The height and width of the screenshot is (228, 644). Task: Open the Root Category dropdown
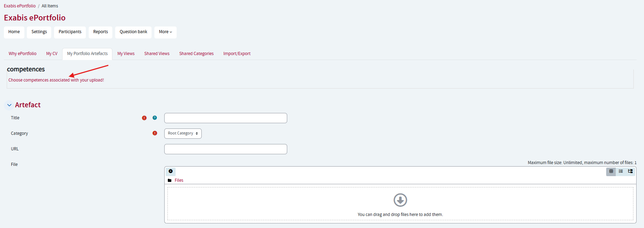click(183, 133)
